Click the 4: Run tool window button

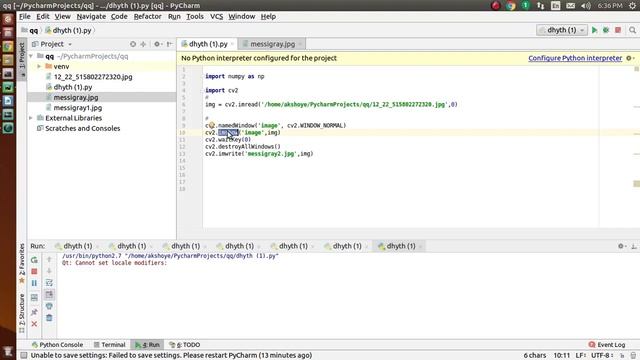148,345
